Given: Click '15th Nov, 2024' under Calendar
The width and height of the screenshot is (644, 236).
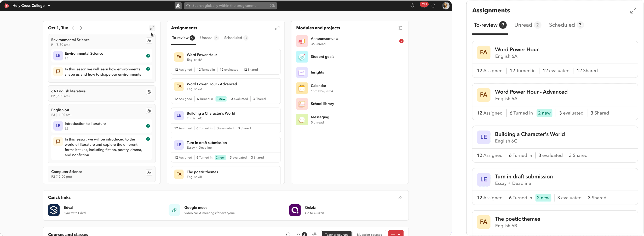Looking at the screenshot, I should 322,91.
